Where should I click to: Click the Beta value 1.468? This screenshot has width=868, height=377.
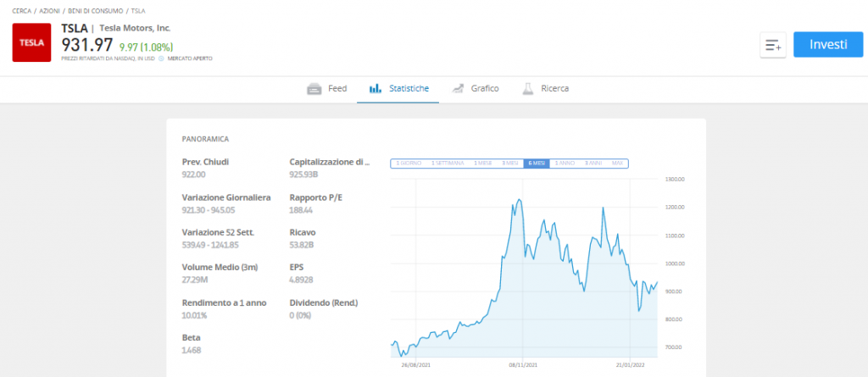pyautogui.click(x=192, y=350)
